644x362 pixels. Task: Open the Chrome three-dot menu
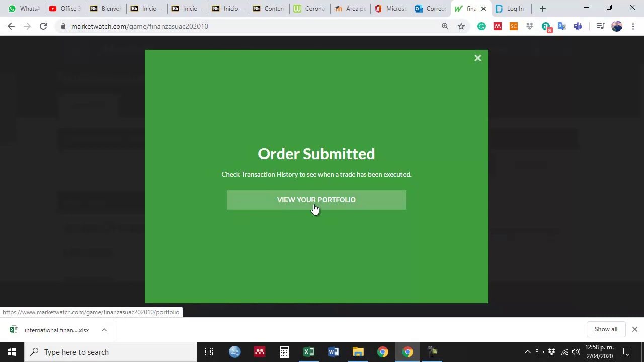[633, 26]
